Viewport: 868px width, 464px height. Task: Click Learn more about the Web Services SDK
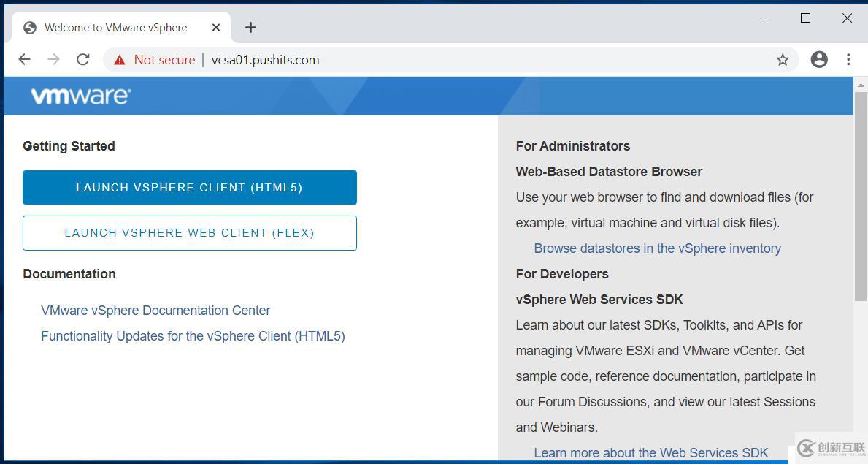pos(650,452)
